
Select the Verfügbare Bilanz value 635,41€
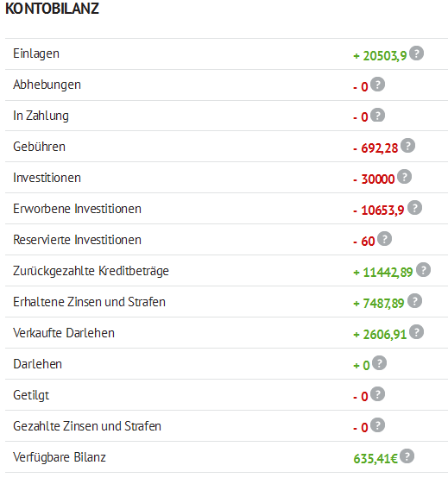coord(375,459)
